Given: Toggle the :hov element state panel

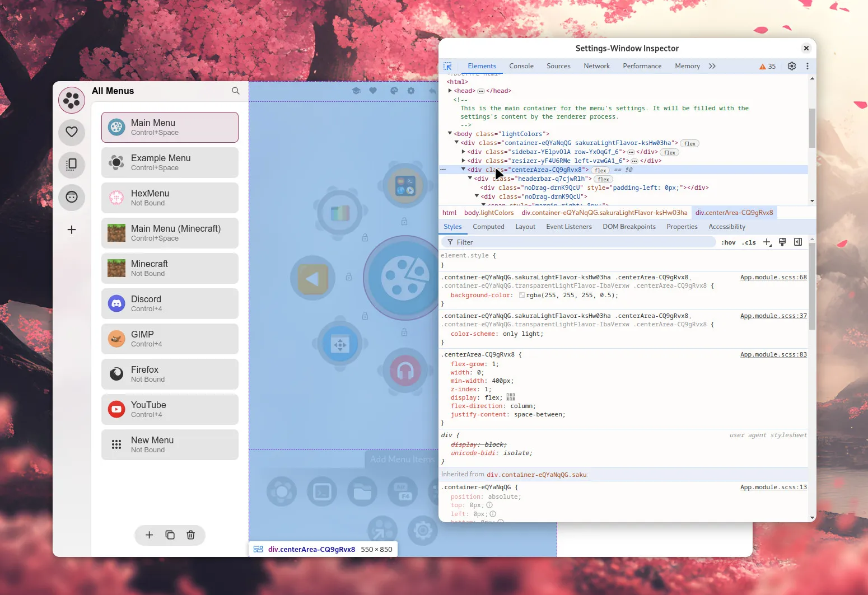Looking at the screenshot, I should tap(728, 242).
